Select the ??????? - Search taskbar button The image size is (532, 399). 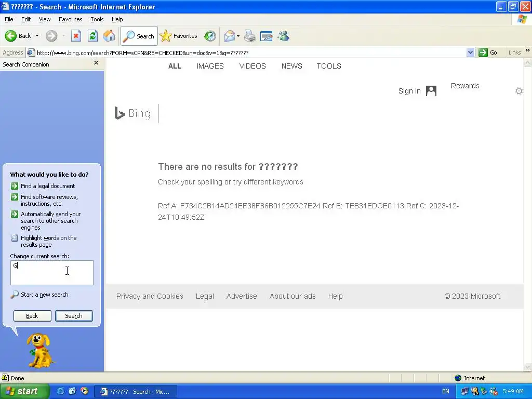click(x=135, y=392)
